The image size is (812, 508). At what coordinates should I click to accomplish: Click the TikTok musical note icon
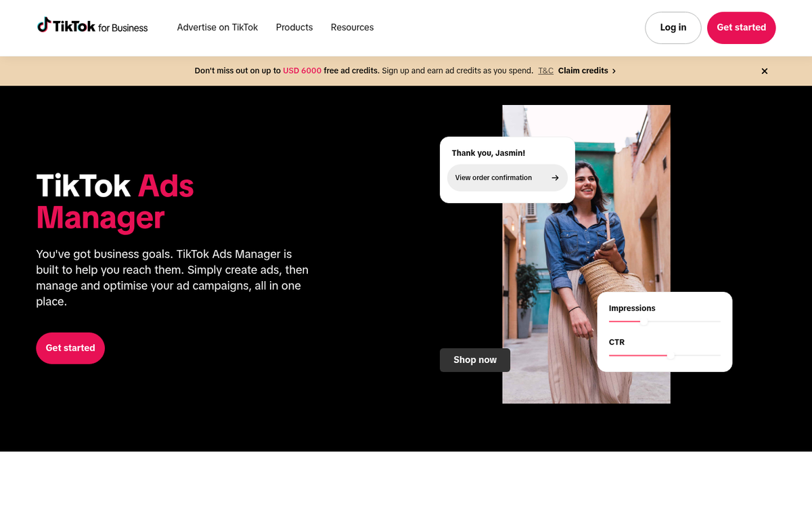44,24
